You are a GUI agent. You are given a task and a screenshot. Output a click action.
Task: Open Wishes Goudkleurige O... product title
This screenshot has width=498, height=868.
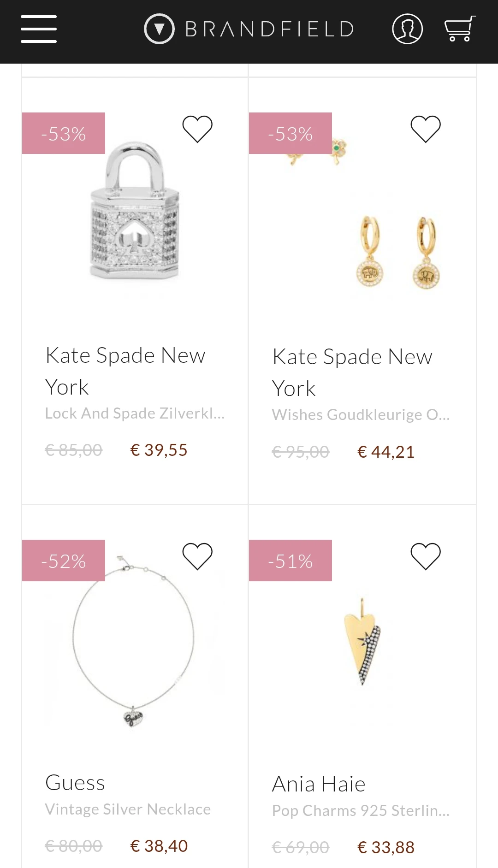tap(361, 415)
